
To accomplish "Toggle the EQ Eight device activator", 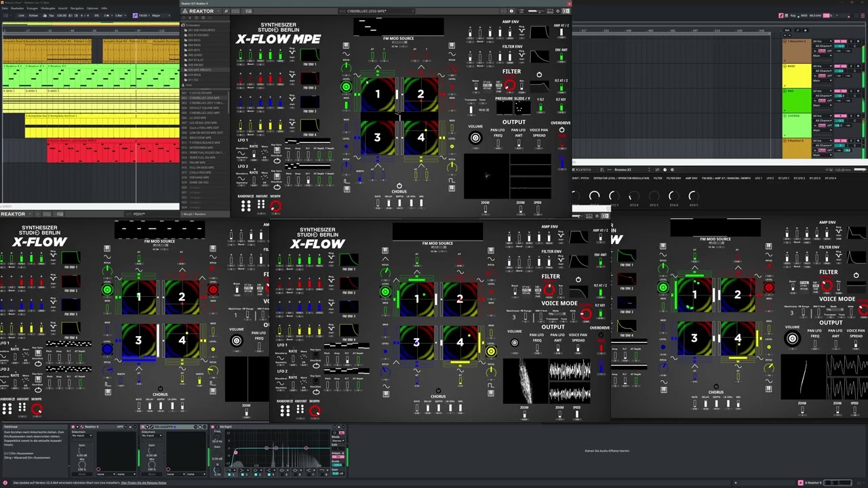I will pos(212,426).
